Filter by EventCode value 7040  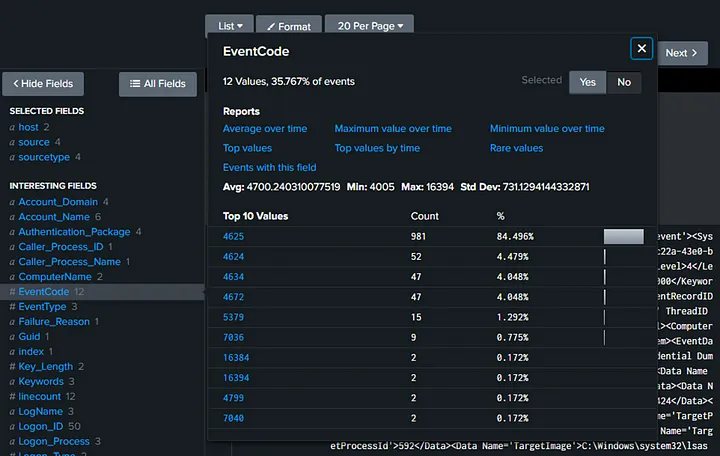coord(233,418)
